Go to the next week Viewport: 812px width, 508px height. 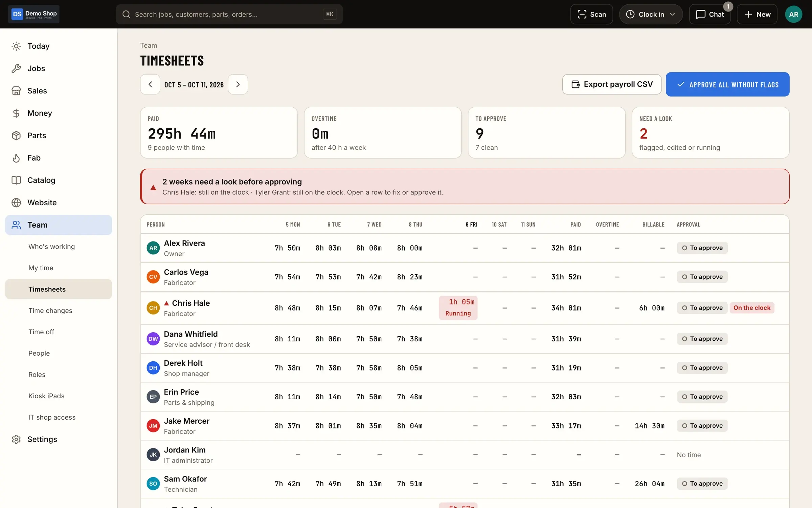(x=238, y=84)
